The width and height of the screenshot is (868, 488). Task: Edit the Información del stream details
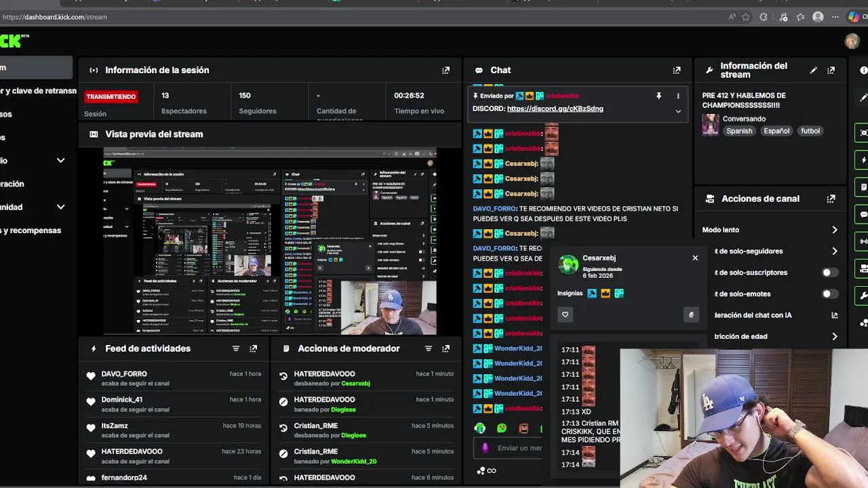coord(813,70)
